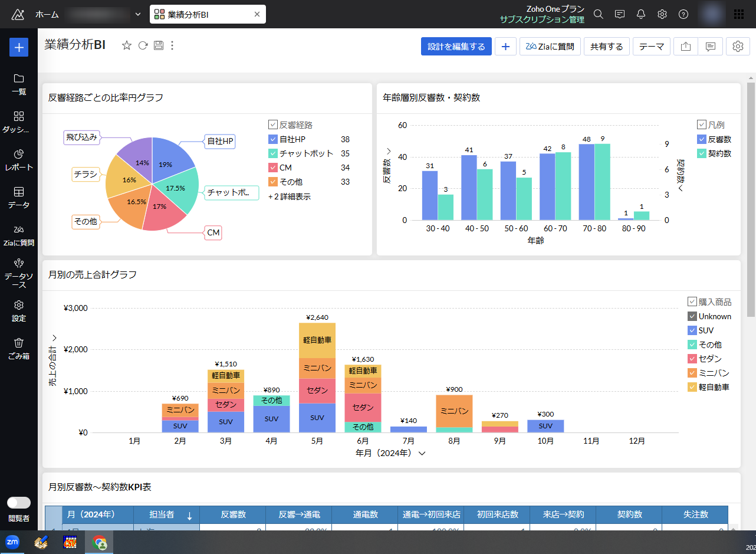Mark dashboard as favorite with star icon
The image size is (756, 554).
point(126,46)
